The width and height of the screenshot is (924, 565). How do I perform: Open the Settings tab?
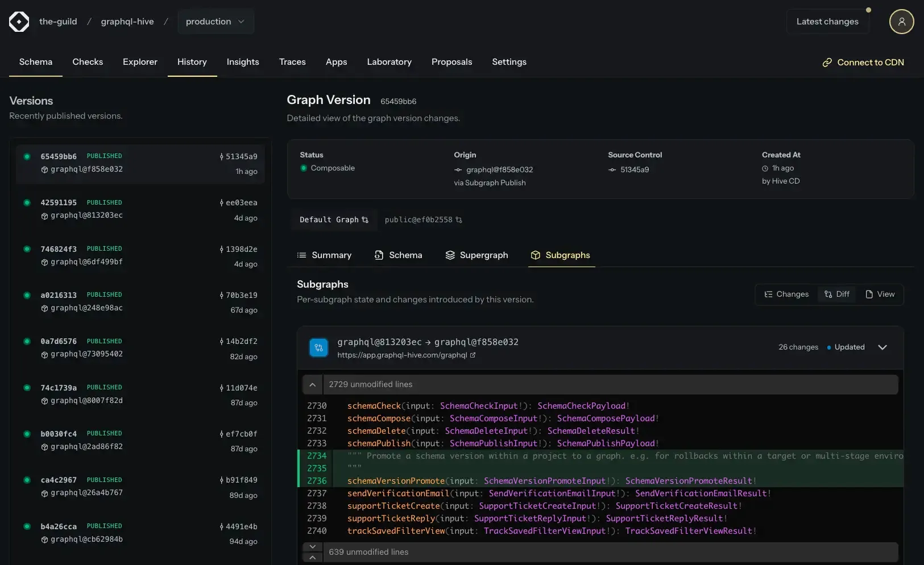coord(509,62)
